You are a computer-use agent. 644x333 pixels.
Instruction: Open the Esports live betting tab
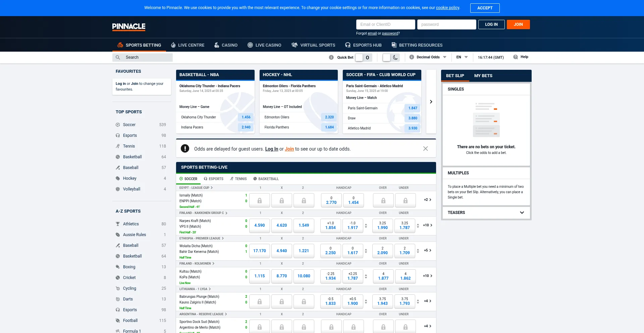[213, 179]
